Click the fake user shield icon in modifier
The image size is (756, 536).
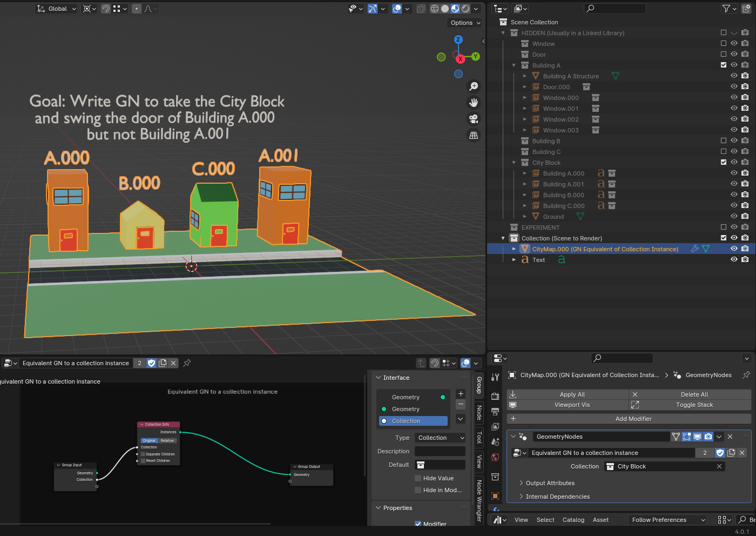(x=720, y=453)
